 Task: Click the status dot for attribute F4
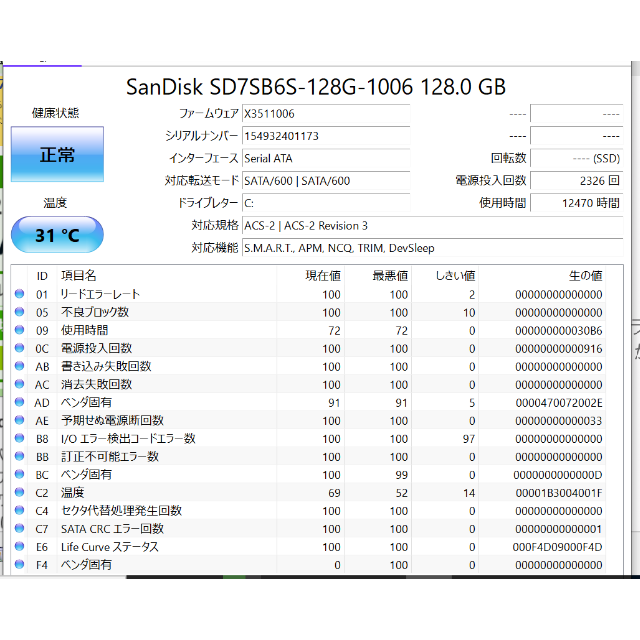tap(19, 564)
